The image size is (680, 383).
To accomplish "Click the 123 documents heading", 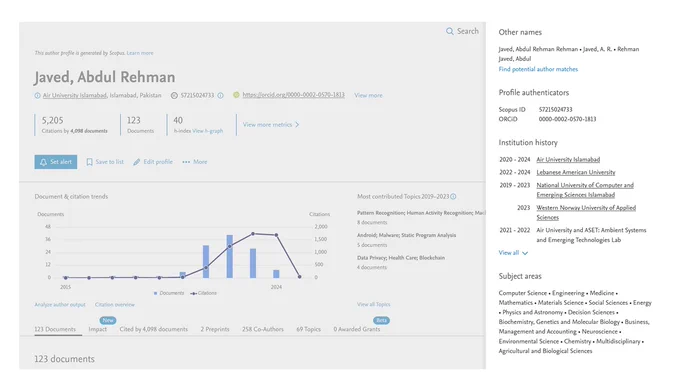I will coord(64,359).
